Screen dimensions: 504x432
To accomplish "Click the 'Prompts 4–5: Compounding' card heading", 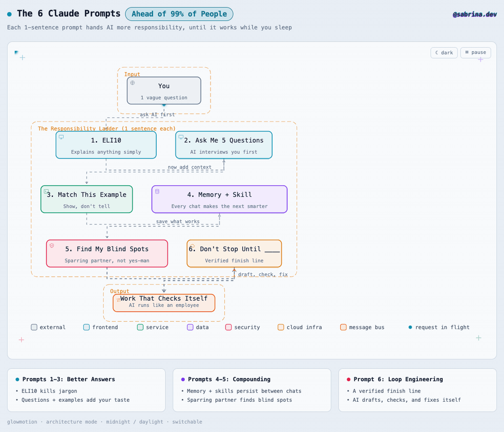I will tap(229, 379).
